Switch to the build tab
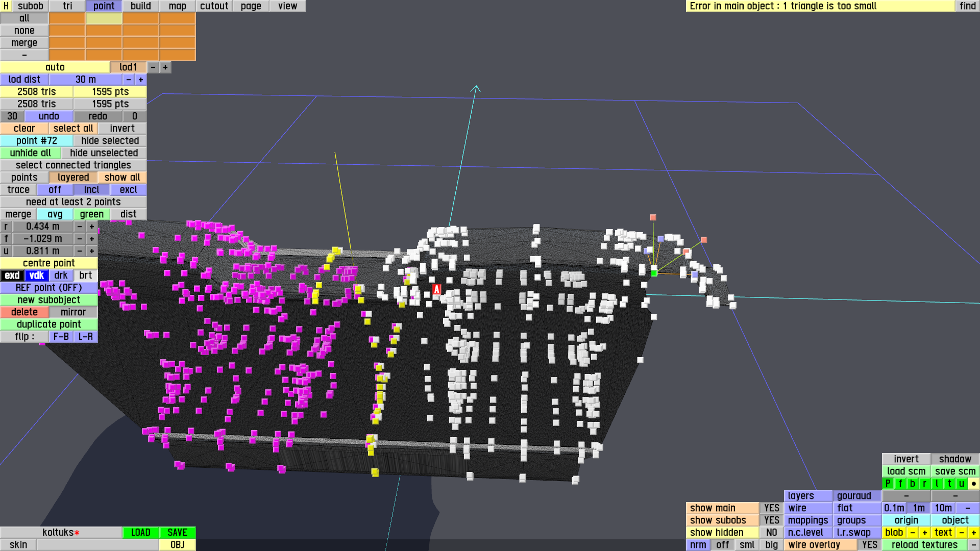 click(x=140, y=6)
